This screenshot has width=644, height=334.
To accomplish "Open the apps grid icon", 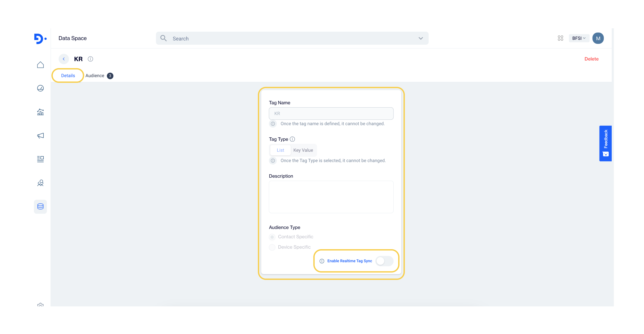I will click(x=560, y=38).
